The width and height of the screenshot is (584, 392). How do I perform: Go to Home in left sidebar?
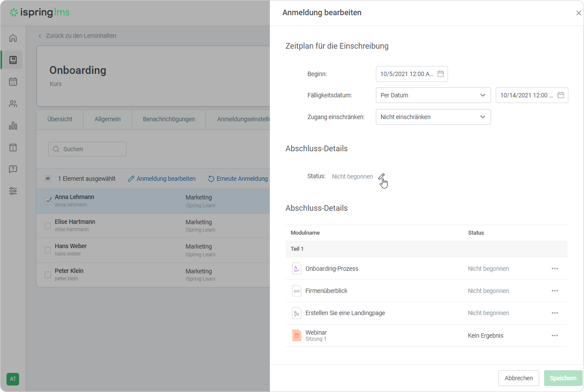(x=13, y=38)
